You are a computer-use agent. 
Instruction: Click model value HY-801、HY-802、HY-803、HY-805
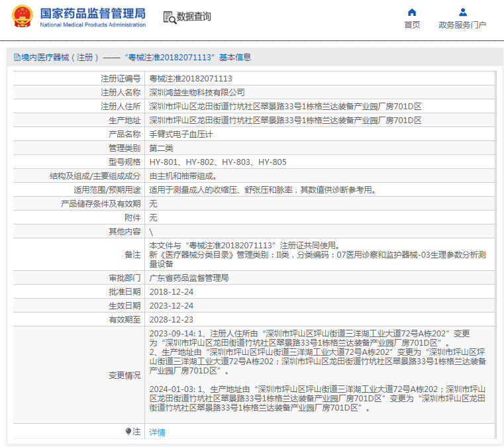(x=218, y=162)
